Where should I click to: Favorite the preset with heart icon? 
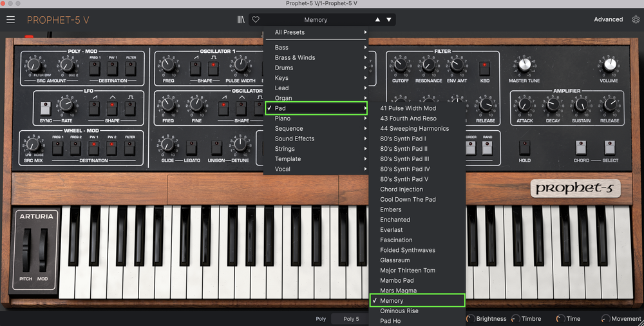(256, 19)
